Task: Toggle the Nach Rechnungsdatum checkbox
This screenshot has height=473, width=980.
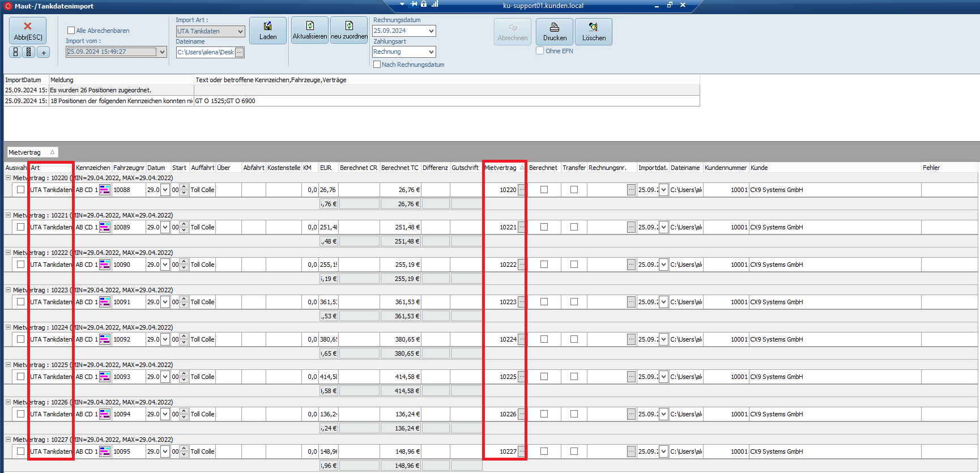Action: click(x=377, y=65)
